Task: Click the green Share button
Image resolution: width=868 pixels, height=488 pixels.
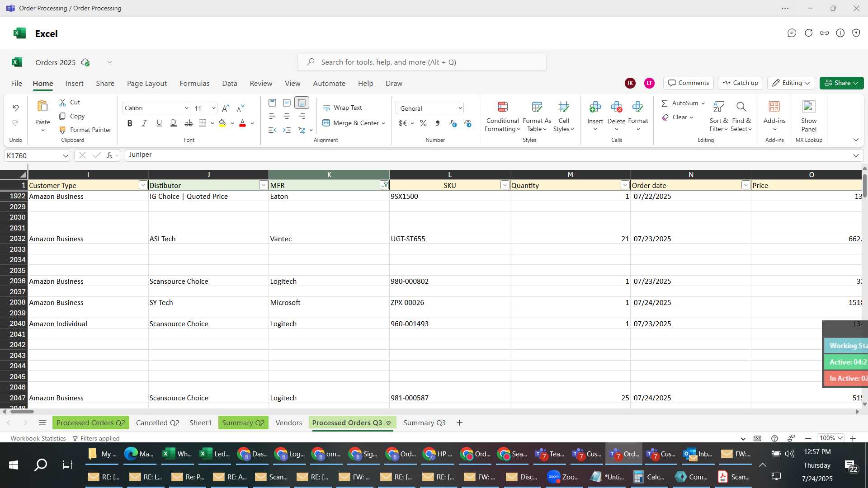Action: (x=841, y=83)
